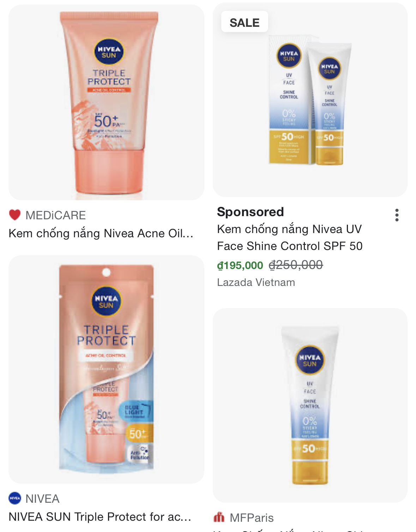Open the Triple Protect sachet product image
Viewport: 416px width, 532px height.
coord(106,369)
